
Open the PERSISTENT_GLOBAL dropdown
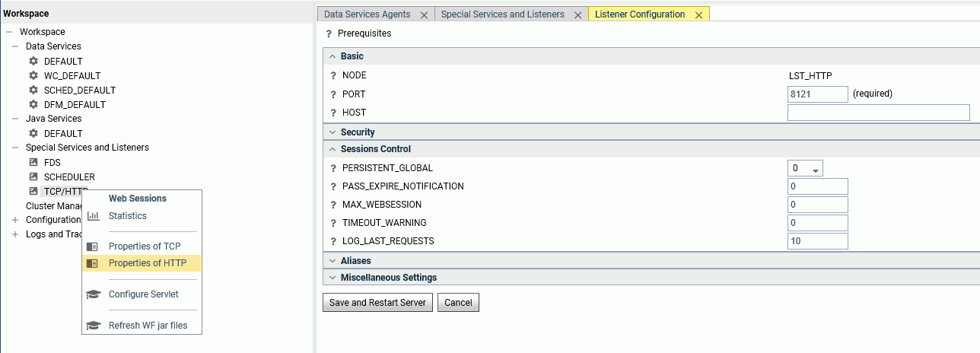(x=805, y=168)
